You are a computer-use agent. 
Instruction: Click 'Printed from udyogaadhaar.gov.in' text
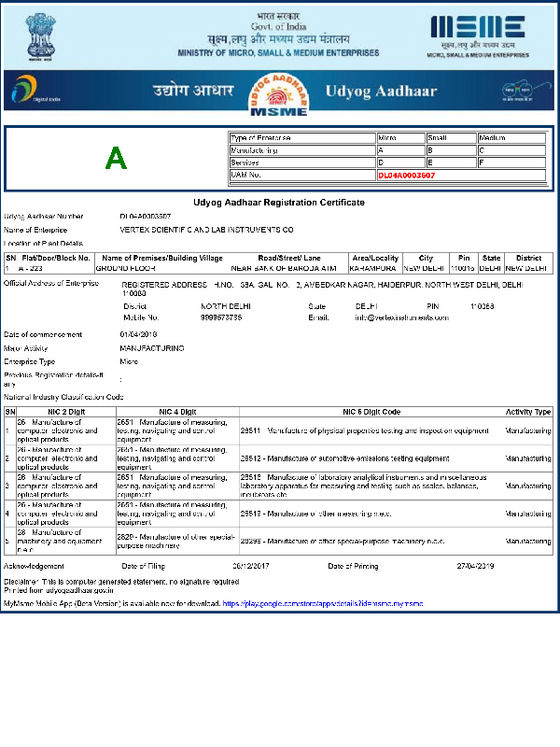(x=59, y=590)
